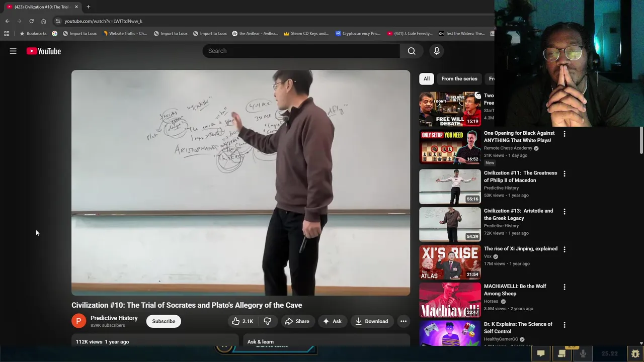644x362 pixels.
Task: Toggle the microphone icon in bottom overlay
Action: pyautogui.click(x=583, y=353)
